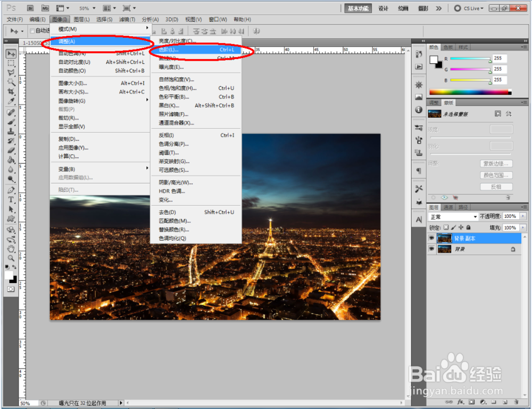Toggle lock all padlock icon
Screen dimensions: 532x409
tap(469, 227)
